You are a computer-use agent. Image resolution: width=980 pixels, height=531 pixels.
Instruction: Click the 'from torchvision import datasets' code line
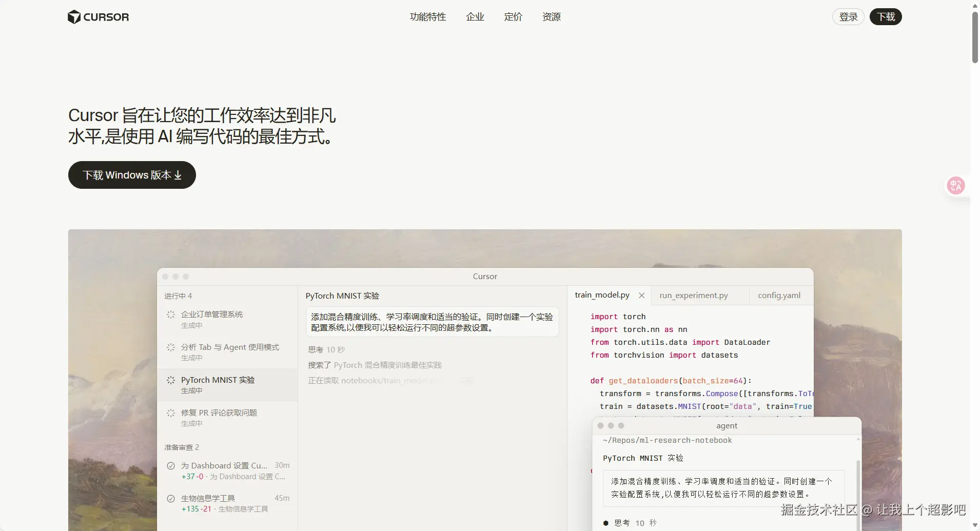tap(664, 355)
